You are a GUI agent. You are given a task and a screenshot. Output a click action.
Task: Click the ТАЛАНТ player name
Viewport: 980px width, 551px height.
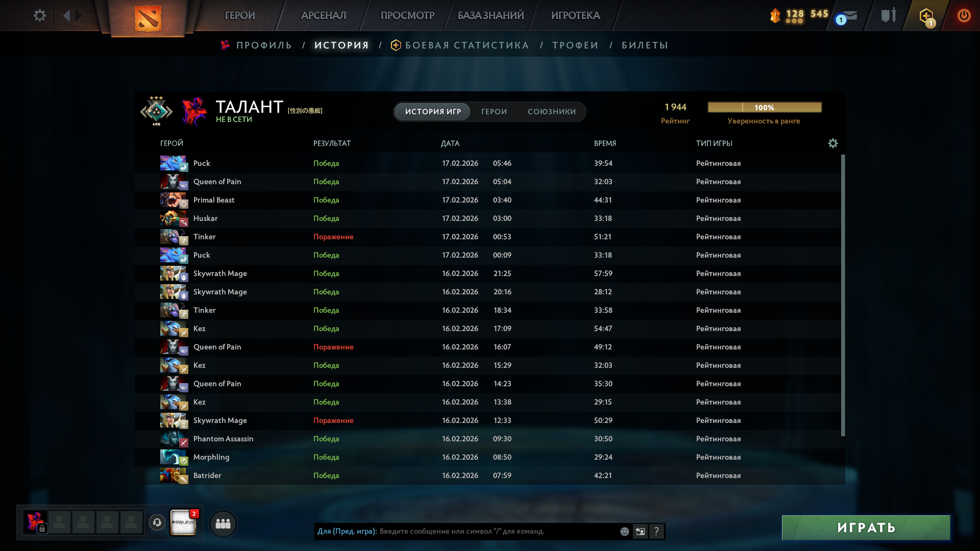click(x=249, y=107)
